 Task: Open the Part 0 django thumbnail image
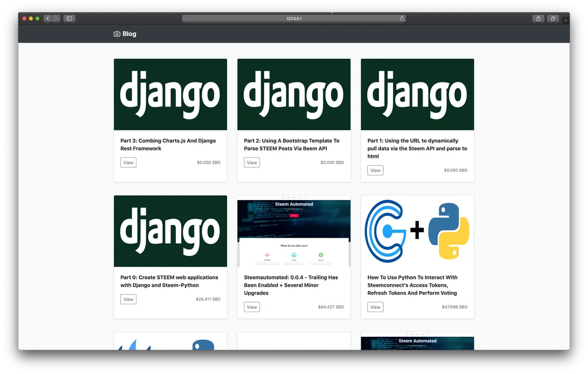pos(170,231)
